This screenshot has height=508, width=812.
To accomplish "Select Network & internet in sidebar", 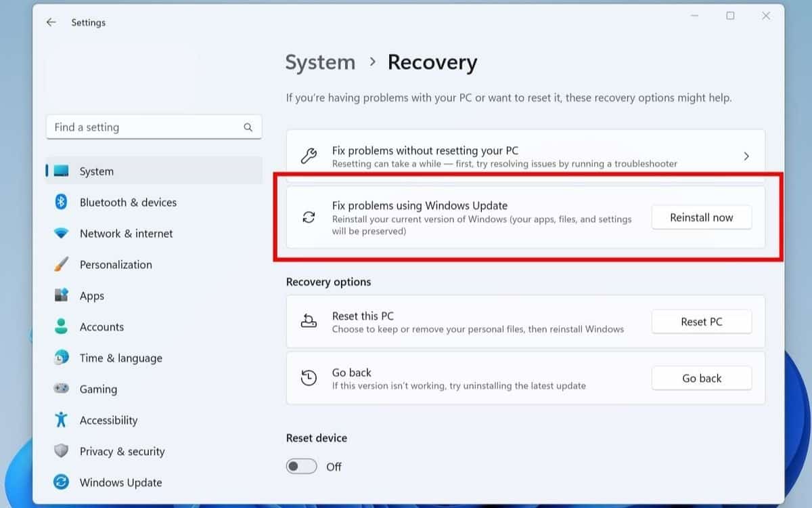I will (154, 233).
